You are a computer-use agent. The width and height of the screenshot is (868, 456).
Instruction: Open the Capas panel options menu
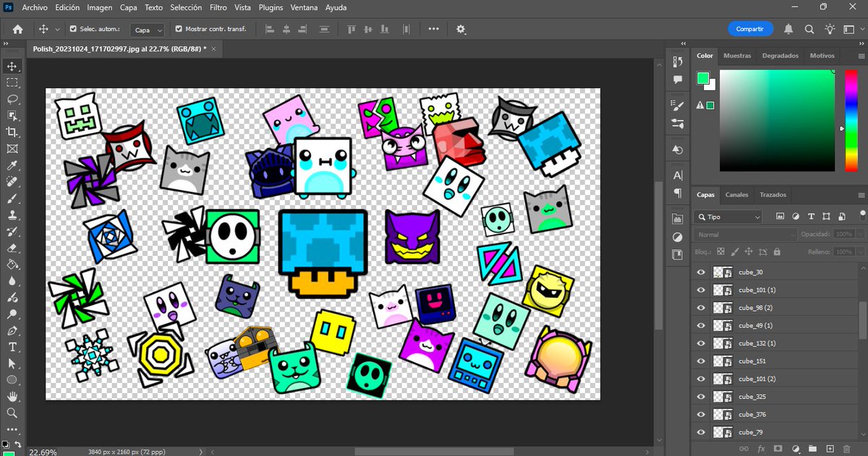coord(860,195)
